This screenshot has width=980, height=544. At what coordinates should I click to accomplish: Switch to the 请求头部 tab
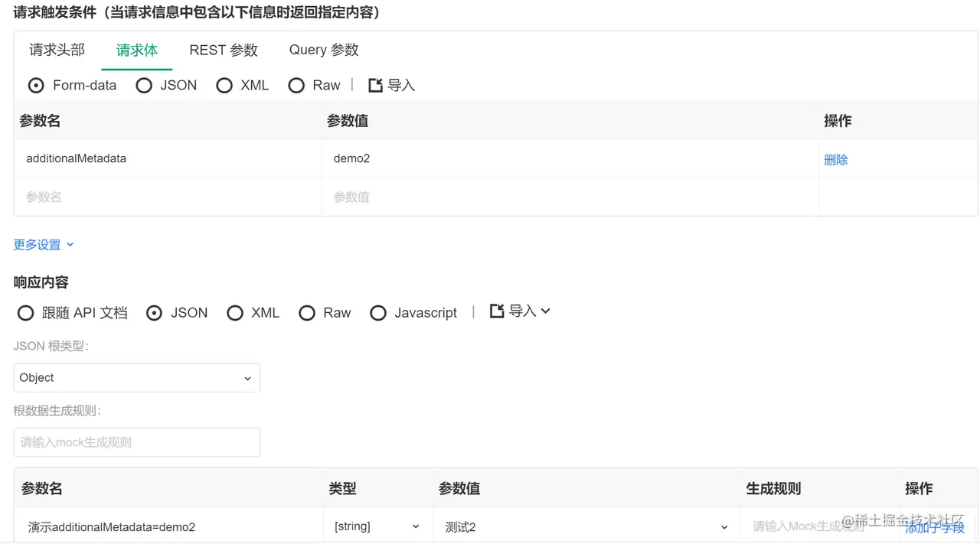pyautogui.click(x=57, y=49)
